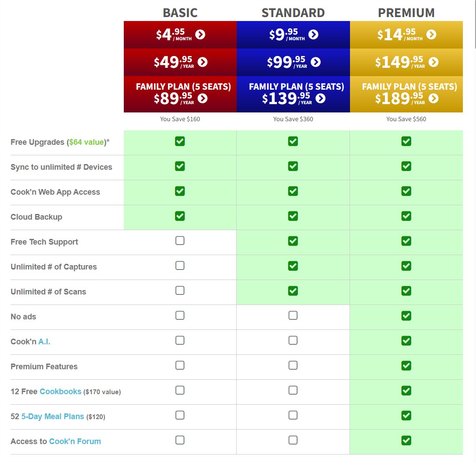
Task: Toggle Basic checkbox for Cloud Backup
Action: (x=180, y=216)
